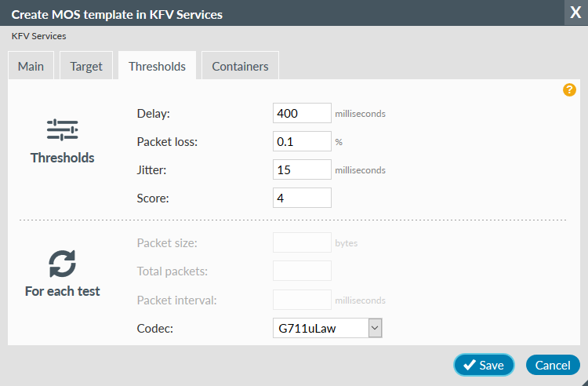Viewport: 588px width, 386px height.
Task: Select the Thresholds tab
Action: [x=157, y=67]
